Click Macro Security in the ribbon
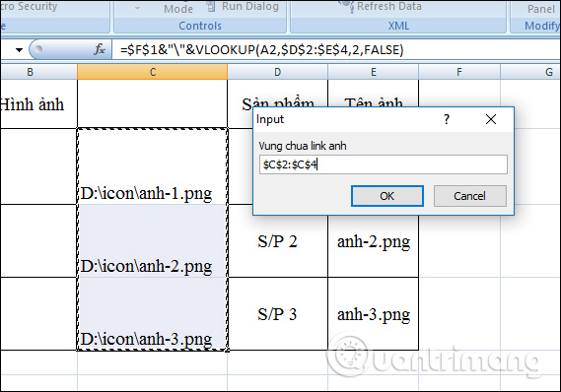This screenshot has height=392, width=561. (29, 7)
